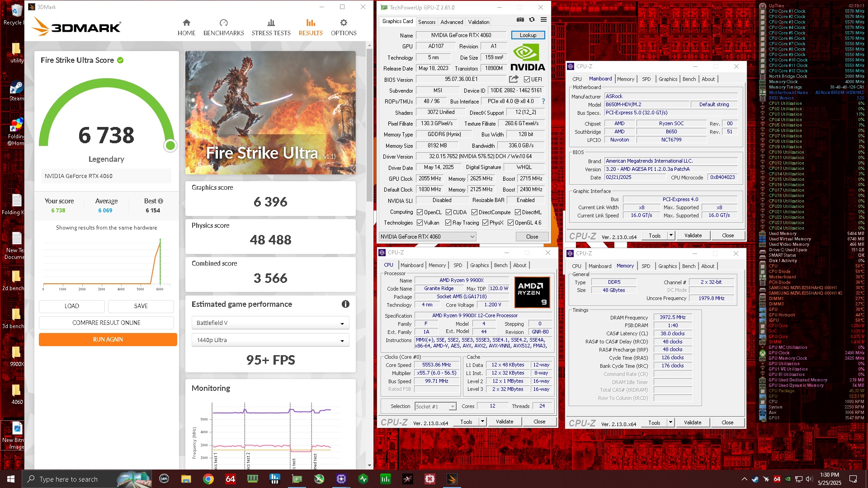
Task: Click the LOAD button in 3DMark
Action: 72,306
